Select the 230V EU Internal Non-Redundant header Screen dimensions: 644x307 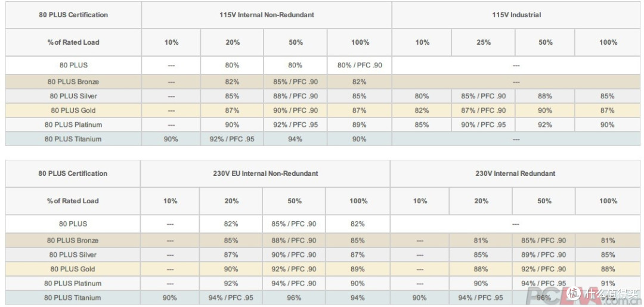[x=265, y=173]
